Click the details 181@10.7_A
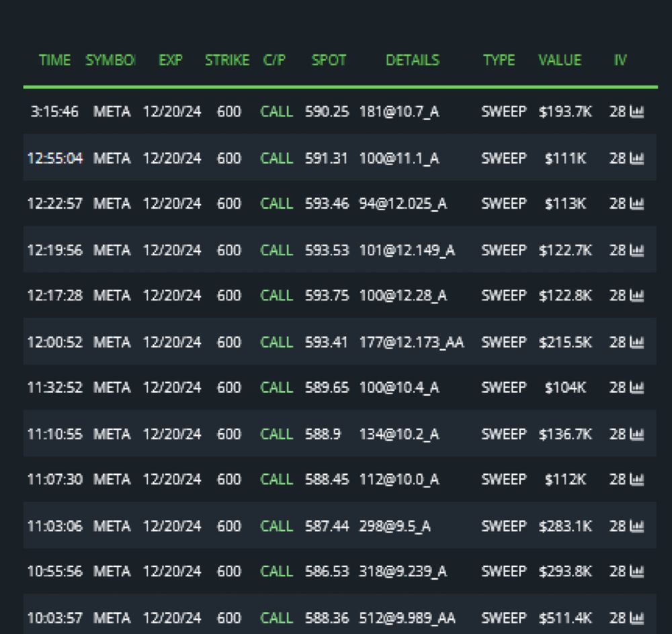This screenshot has height=634, width=672. tap(399, 111)
